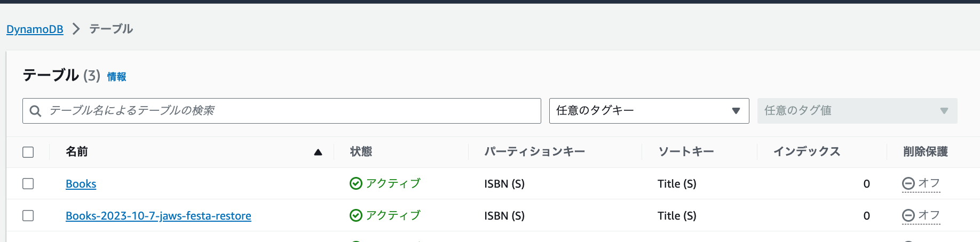Click Title (S) in Books-2023-10-7-jaws-festa-restore row
Viewport: 980px width, 242px height.
pos(677,216)
